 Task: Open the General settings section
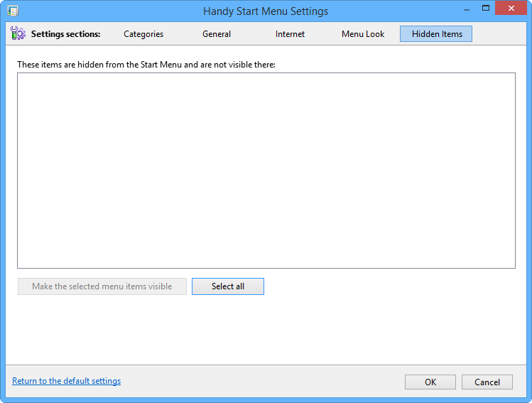click(217, 34)
